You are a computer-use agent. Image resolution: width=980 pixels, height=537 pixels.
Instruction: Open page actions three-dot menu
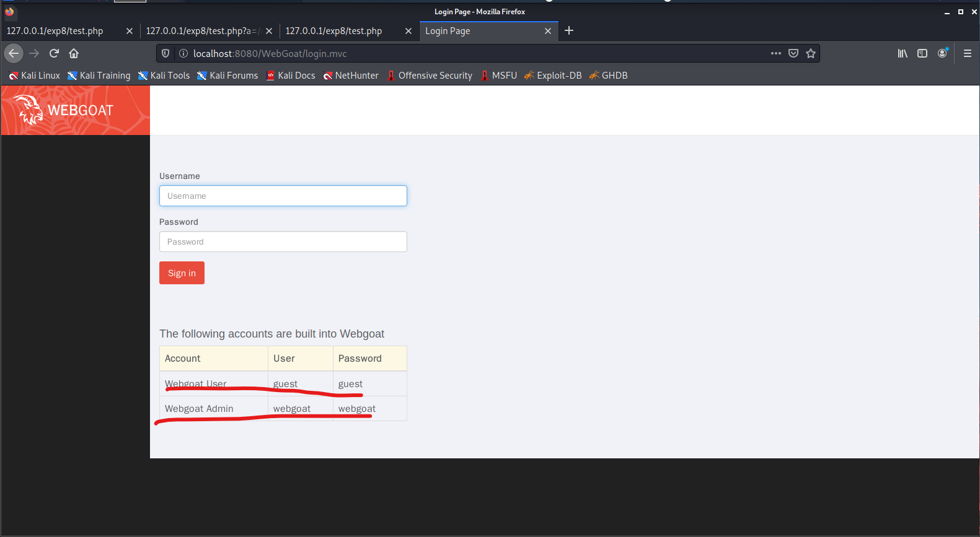click(x=776, y=53)
